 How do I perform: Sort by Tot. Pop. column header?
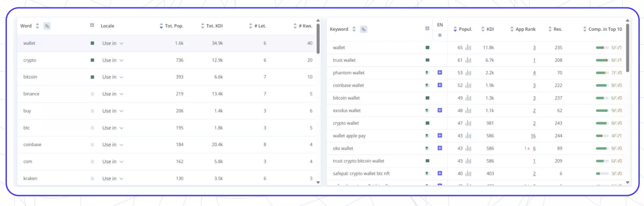click(171, 26)
